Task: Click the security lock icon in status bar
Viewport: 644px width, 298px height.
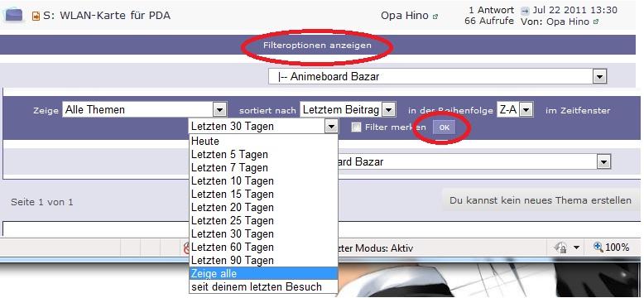Action: 560,248
